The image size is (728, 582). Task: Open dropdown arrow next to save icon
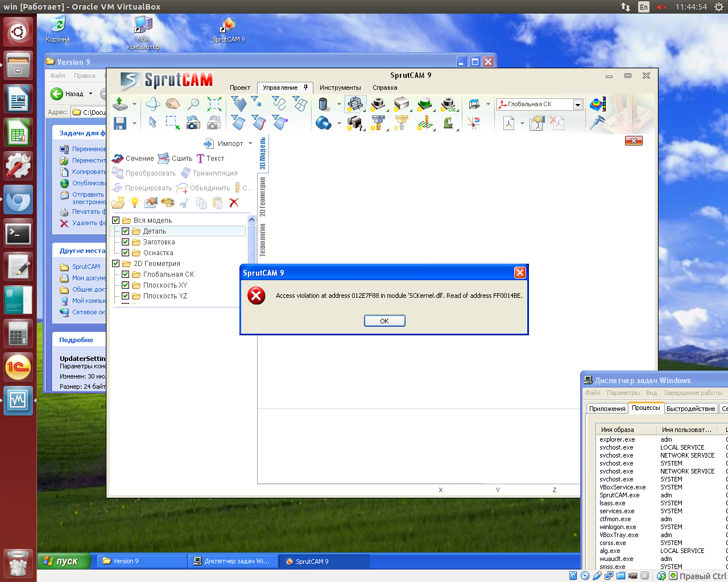coord(135,123)
